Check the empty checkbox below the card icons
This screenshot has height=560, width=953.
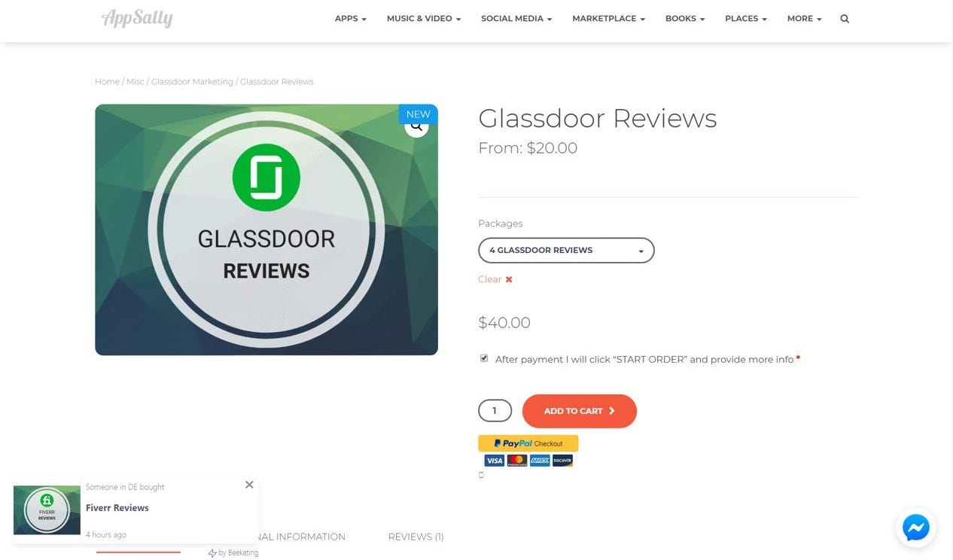(x=481, y=474)
